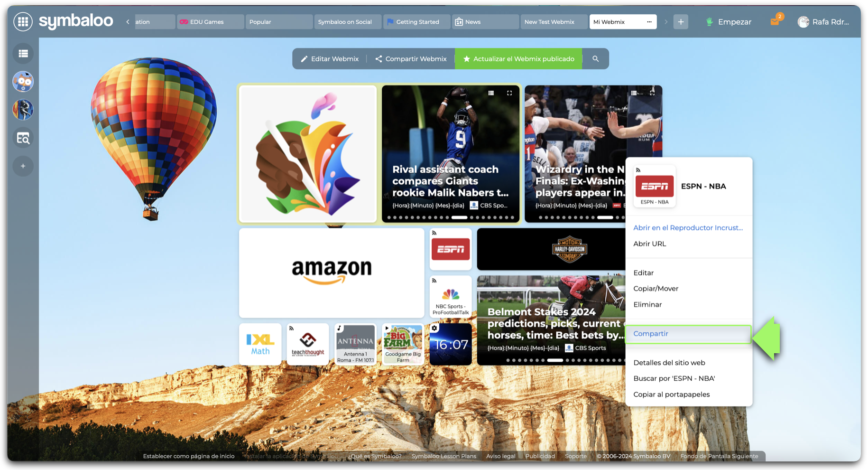
Task: Open Establecer como página de inicio link
Action: click(x=189, y=456)
